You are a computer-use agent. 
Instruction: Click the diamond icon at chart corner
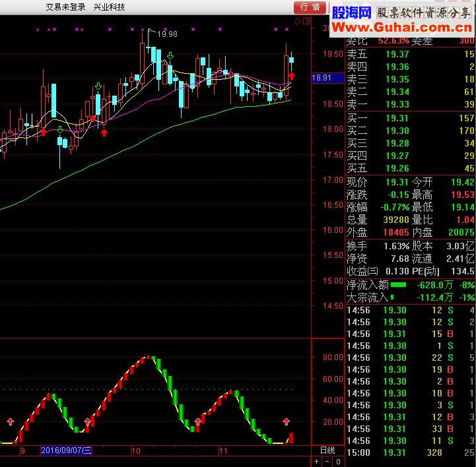point(298,21)
